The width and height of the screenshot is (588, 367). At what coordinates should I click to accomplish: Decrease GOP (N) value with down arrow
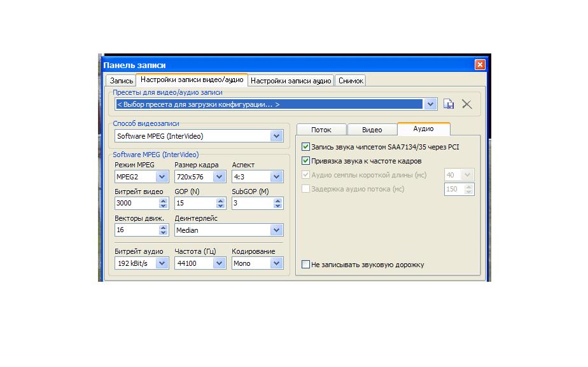tap(221, 206)
